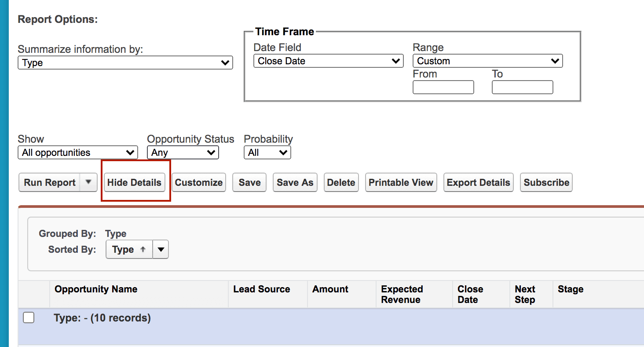Click the Run Report button
Screen dimensions: 644x347
pos(49,182)
